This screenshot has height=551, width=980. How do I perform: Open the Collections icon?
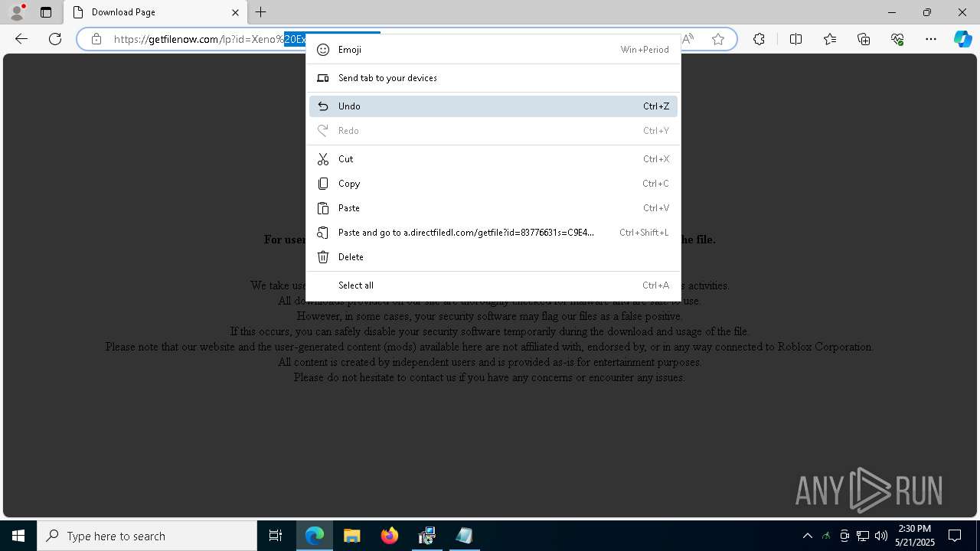click(x=864, y=39)
